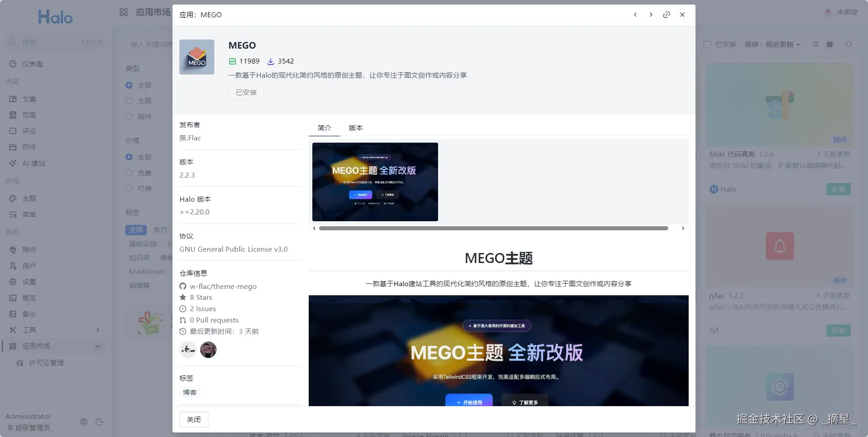Click the 插件 plug icon in sidebar
The image size is (868, 437).
13,250
